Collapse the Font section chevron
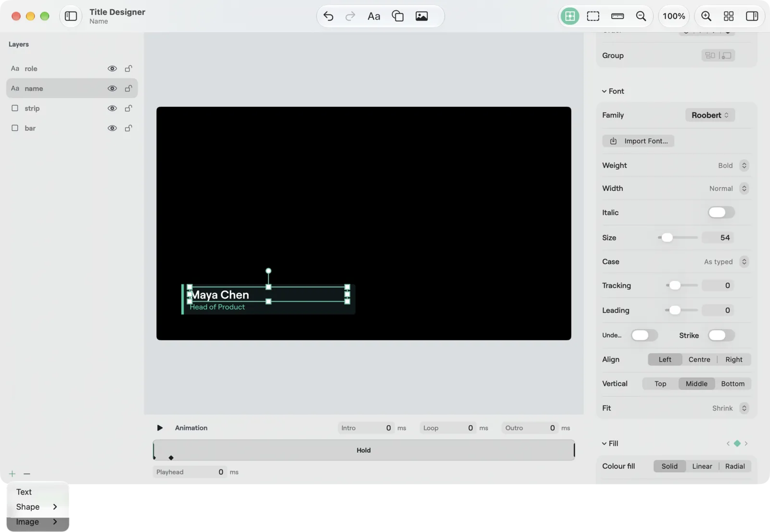 coord(604,91)
